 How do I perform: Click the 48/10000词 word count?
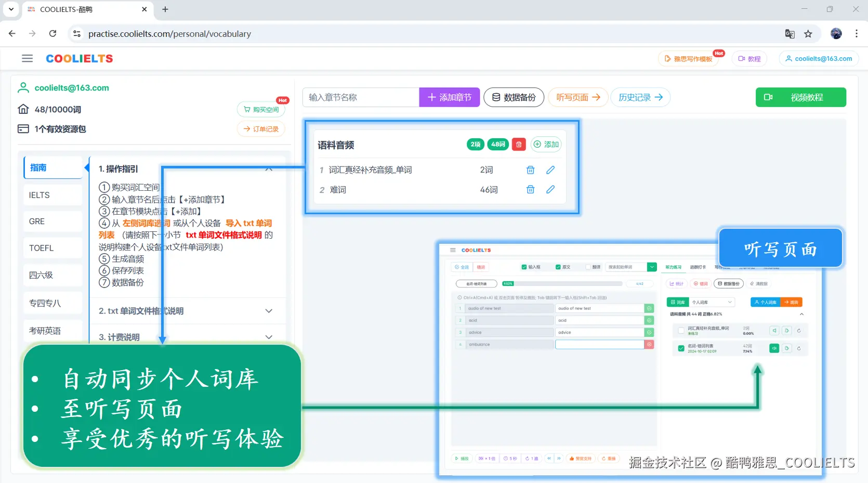click(x=58, y=110)
